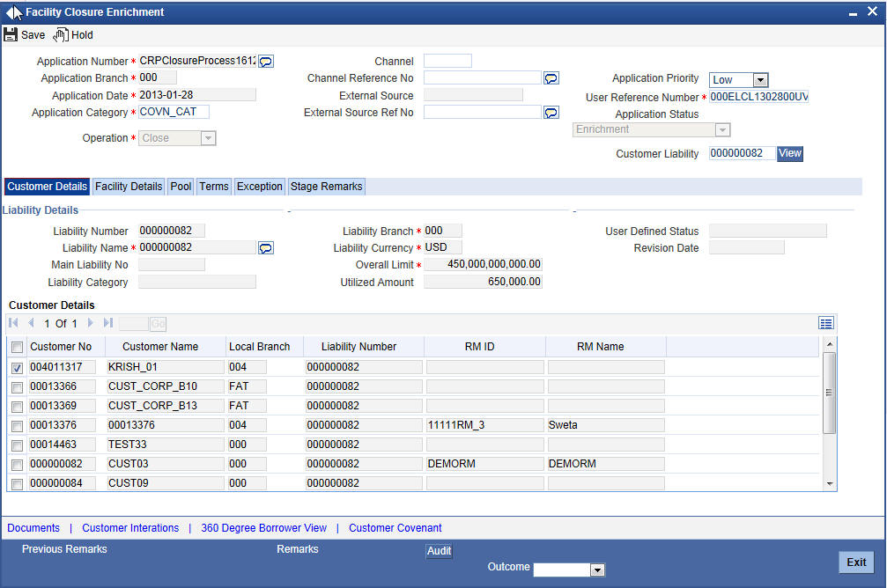
Task: Click customer number 004011317 cell
Action: [x=62, y=368]
